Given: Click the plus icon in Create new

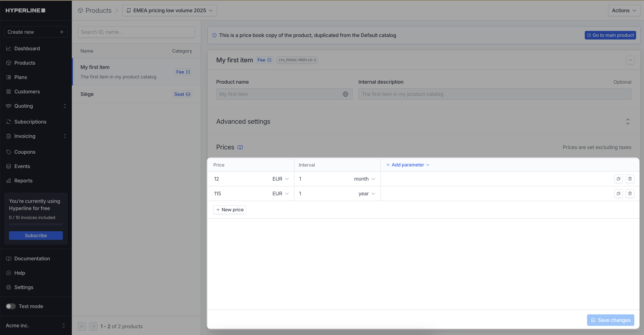Looking at the screenshot, I should [62, 32].
